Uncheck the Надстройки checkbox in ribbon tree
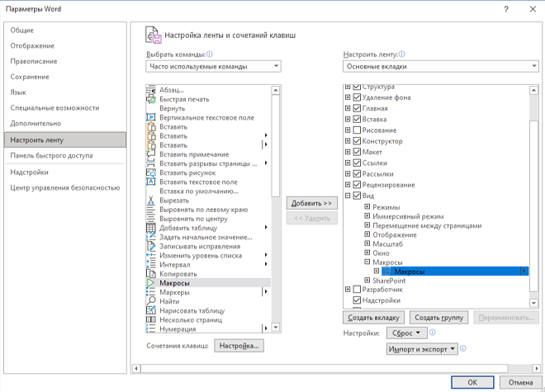 click(357, 300)
